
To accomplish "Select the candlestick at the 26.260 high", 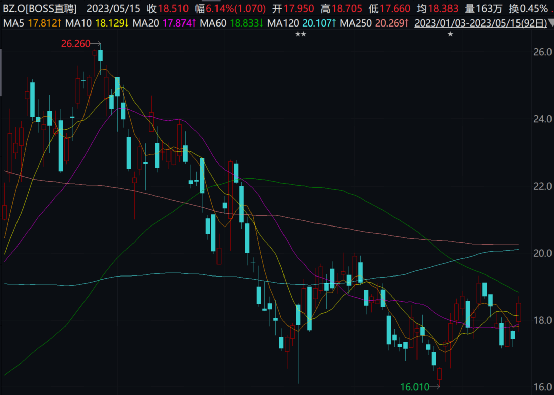I will tap(100, 55).
